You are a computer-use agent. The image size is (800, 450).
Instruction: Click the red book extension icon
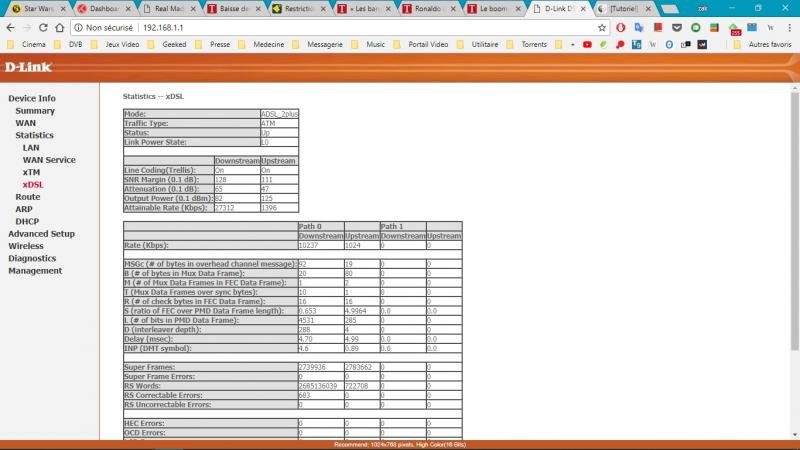coord(658,28)
